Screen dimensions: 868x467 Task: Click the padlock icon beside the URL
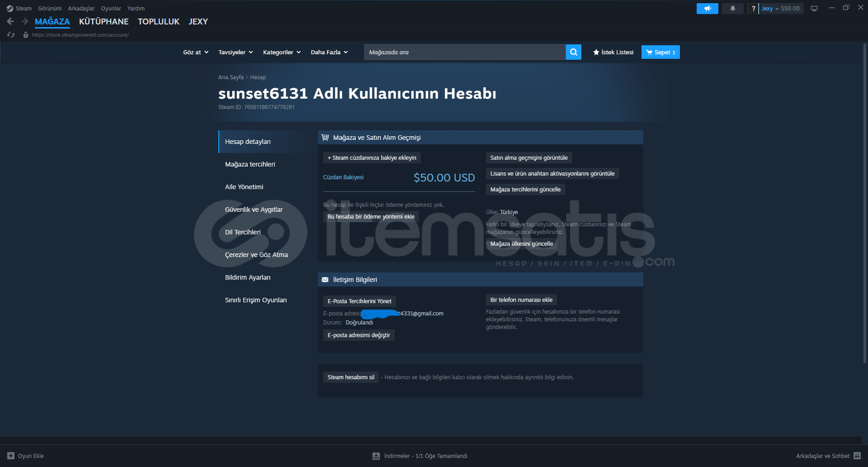tap(26, 35)
